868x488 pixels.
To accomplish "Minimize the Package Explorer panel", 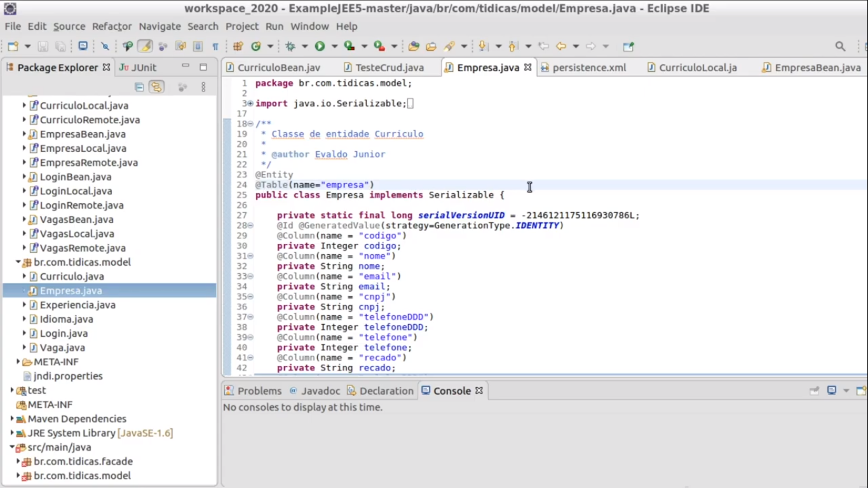I will tap(186, 66).
